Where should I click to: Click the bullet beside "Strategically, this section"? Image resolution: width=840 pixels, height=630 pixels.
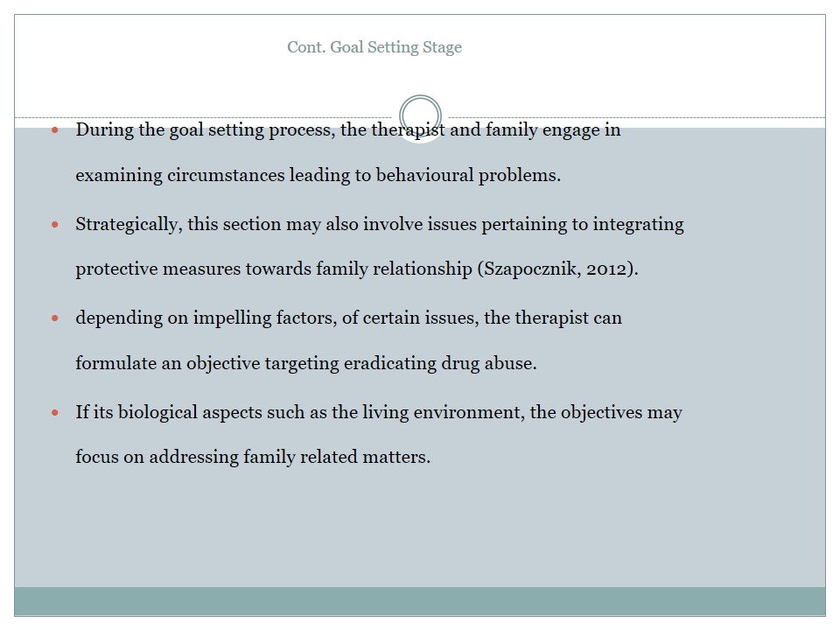click(55, 224)
